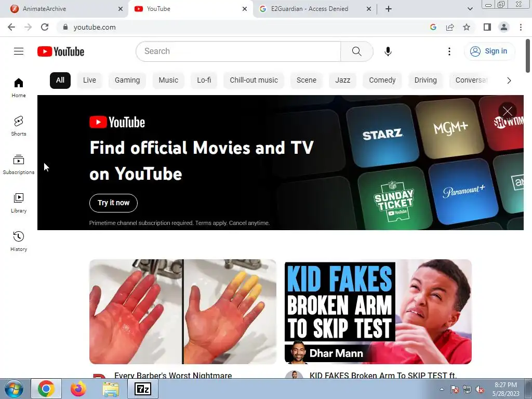Open 7-Zip from the taskbar
The width and height of the screenshot is (532, 399).
142,389
